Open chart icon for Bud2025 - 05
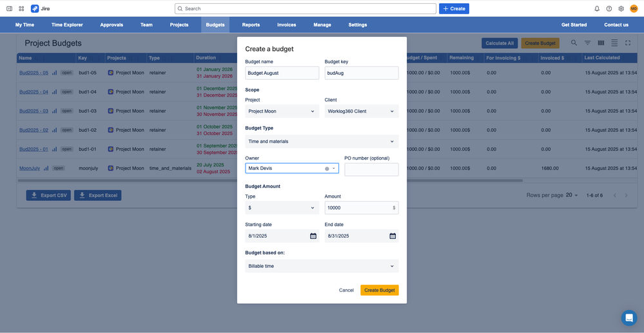 54,73
